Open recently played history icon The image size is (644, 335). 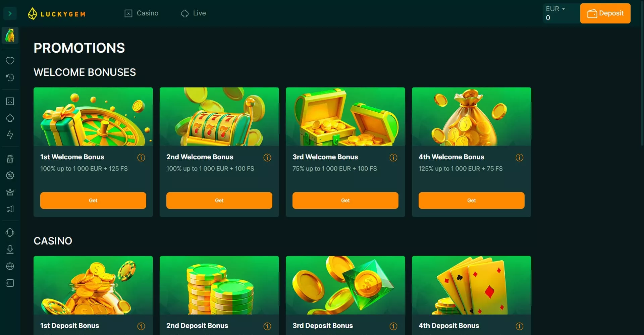pyautogui.click(x=10, y=77)
